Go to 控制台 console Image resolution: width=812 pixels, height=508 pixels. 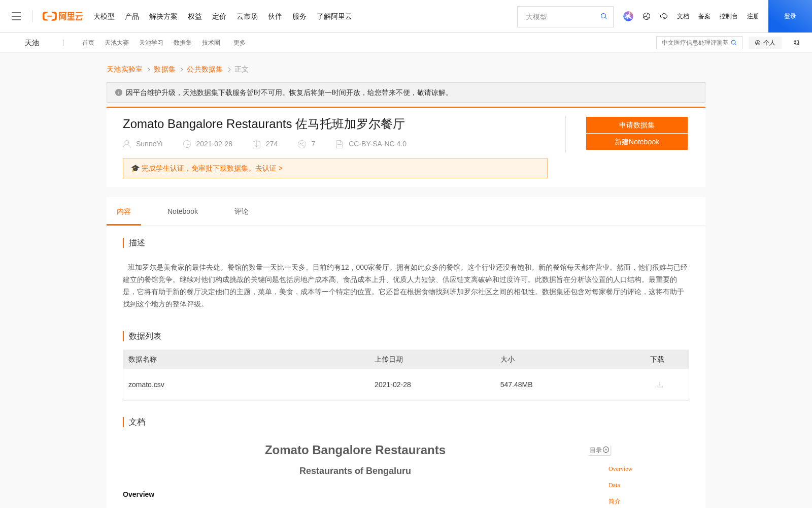coord(729,16)
